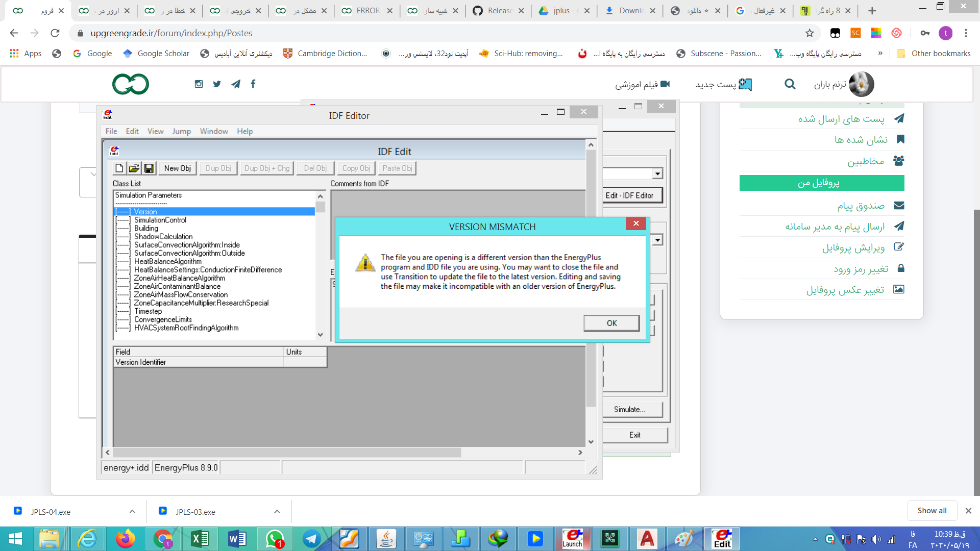Open Firefox from the taskbar
The image size is (980, 551).
(125, 539)
